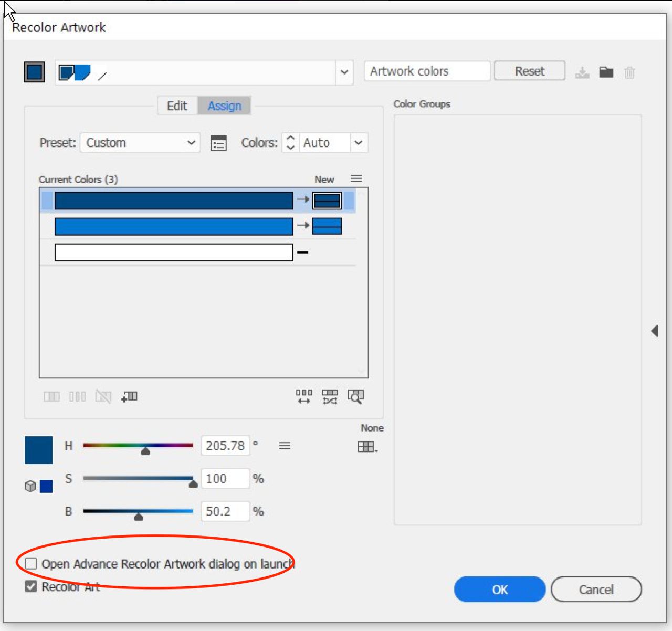The height and width of the screenshot is (631, 672).
Task: Click the Exclude selected colors icon
Action: (x=103, y=396)
